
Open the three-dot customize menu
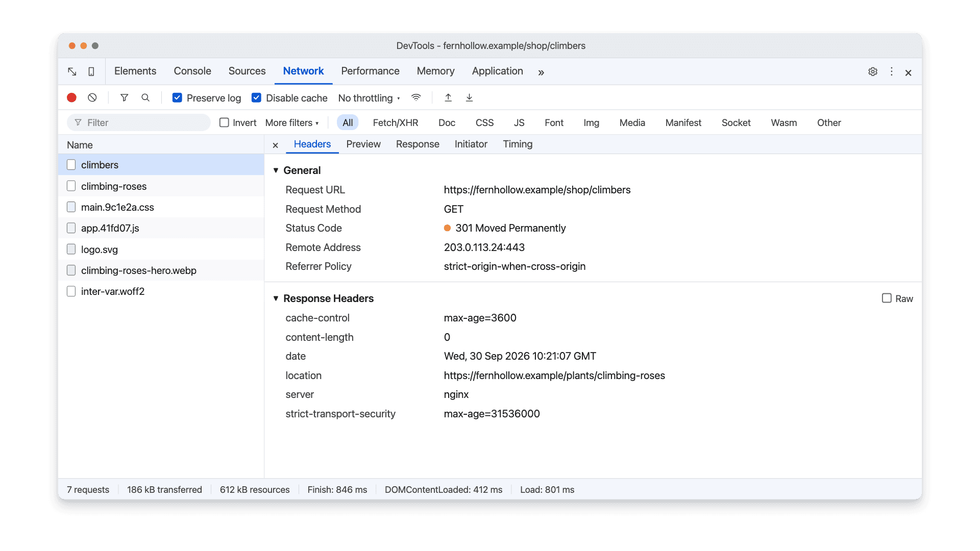click(x=892, y=72)
